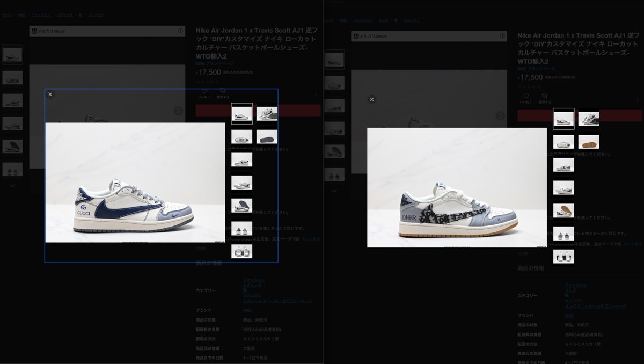The width and height of the screenshot is (644, 364).
Task: Select the gum sole thumbnail beside the right lightbox
Action: (589, 142)
